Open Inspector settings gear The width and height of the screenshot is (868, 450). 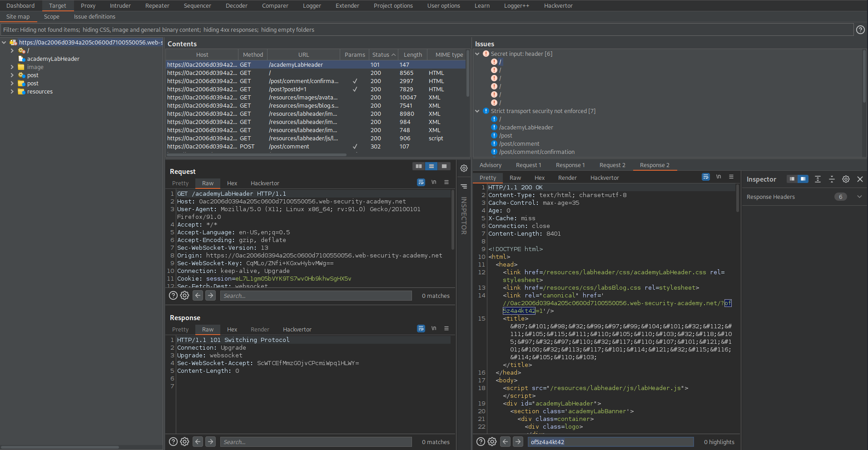[846, 179]
